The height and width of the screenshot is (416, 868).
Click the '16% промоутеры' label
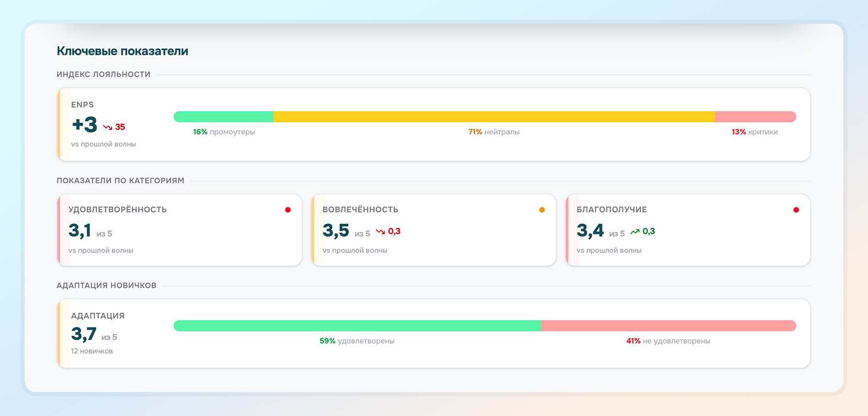pos(224,132)
